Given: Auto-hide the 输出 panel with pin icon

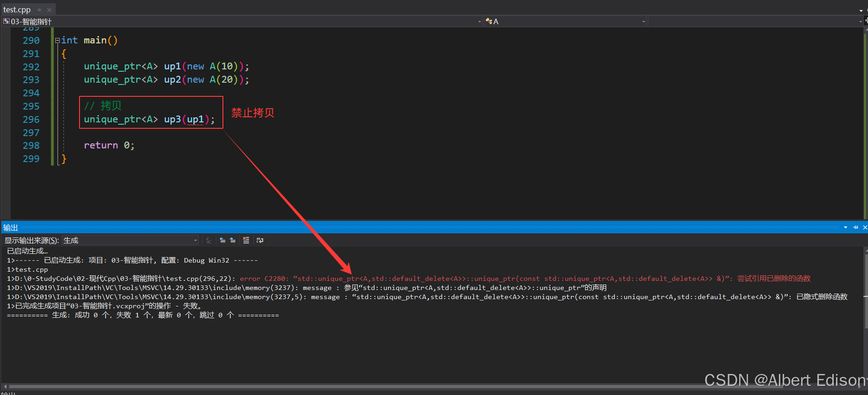Looking at the screenshot, I should click(856, 227).
